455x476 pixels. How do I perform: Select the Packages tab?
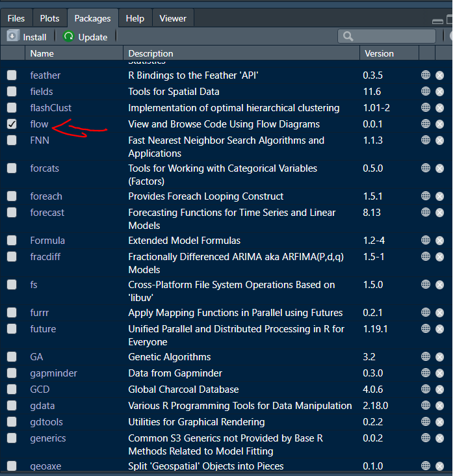click(x=92, y=18)
